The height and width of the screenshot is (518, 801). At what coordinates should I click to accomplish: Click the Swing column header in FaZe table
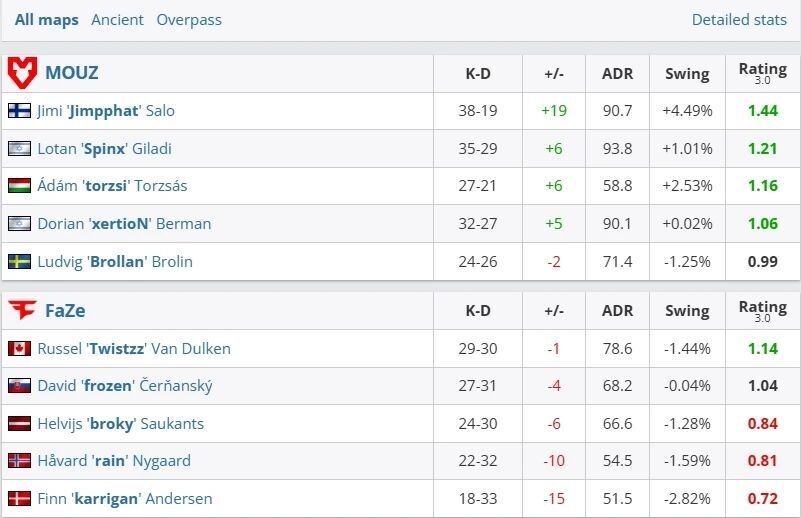(687, 310)
